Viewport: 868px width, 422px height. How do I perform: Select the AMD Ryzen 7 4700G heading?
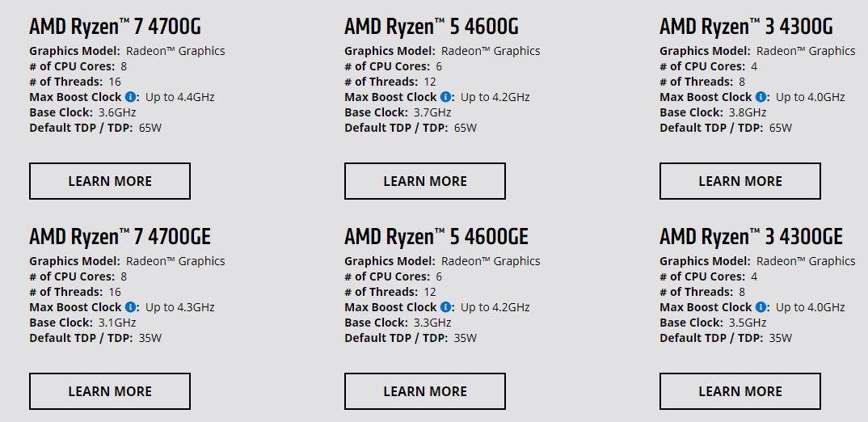point(114,27)
